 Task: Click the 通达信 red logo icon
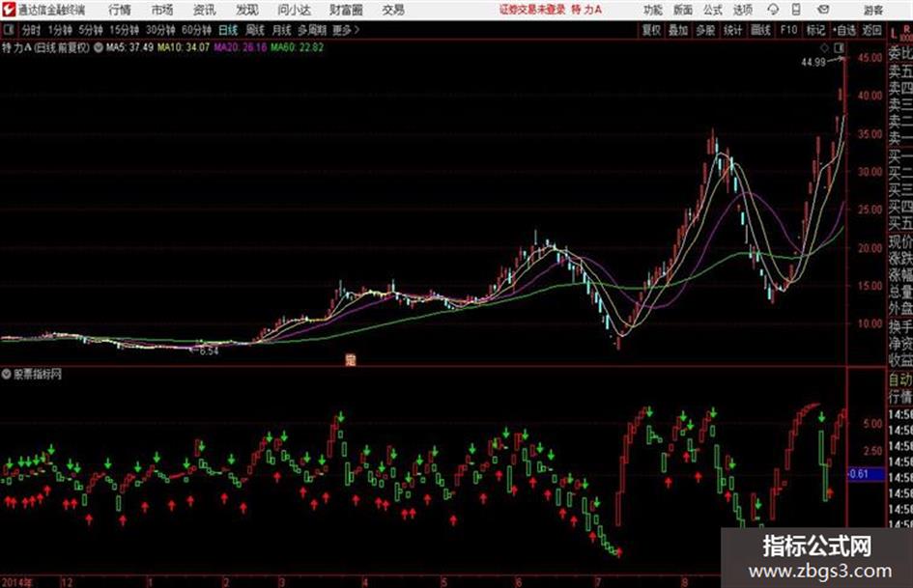10,10
